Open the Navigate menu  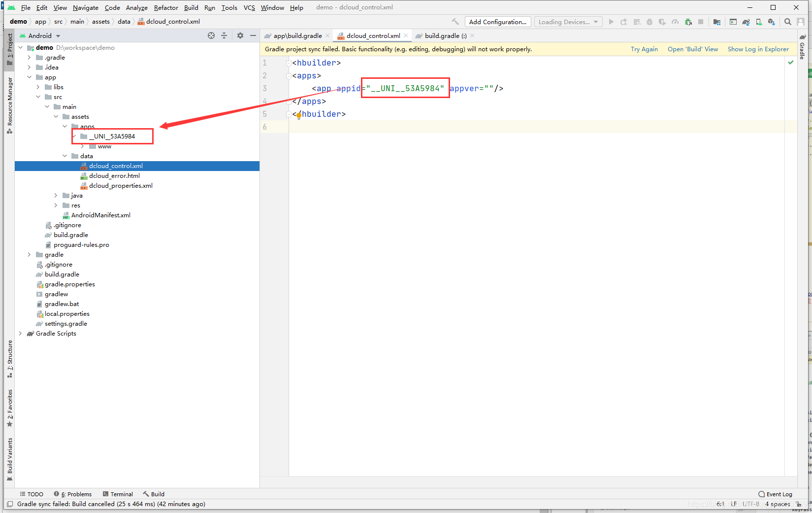click(x=86, y=7)
